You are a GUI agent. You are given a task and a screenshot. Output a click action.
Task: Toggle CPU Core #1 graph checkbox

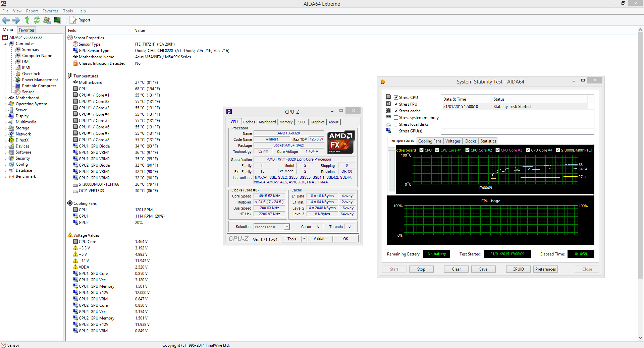[437, 150]
